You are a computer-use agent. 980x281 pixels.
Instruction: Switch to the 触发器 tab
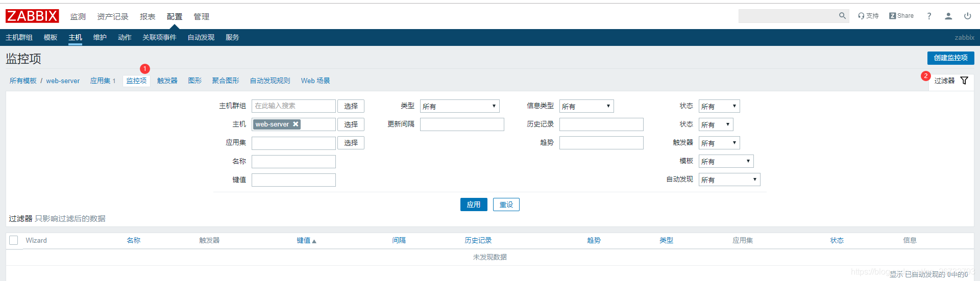click(x=167, y=81)
